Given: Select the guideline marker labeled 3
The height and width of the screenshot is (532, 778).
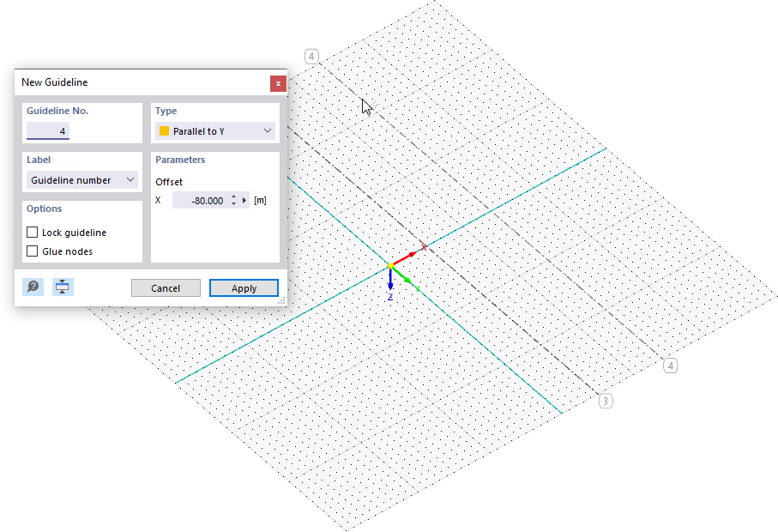Looking at the screenshot, I should (606, 400).
